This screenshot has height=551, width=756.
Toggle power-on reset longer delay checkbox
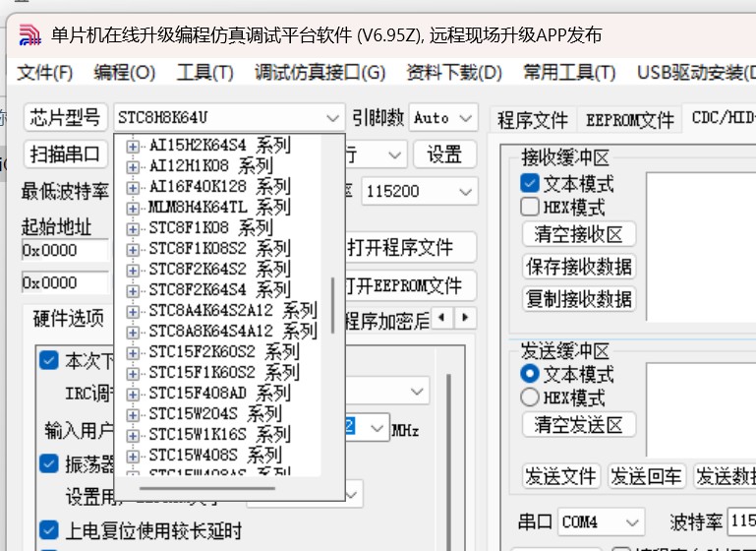coord(49,531)
